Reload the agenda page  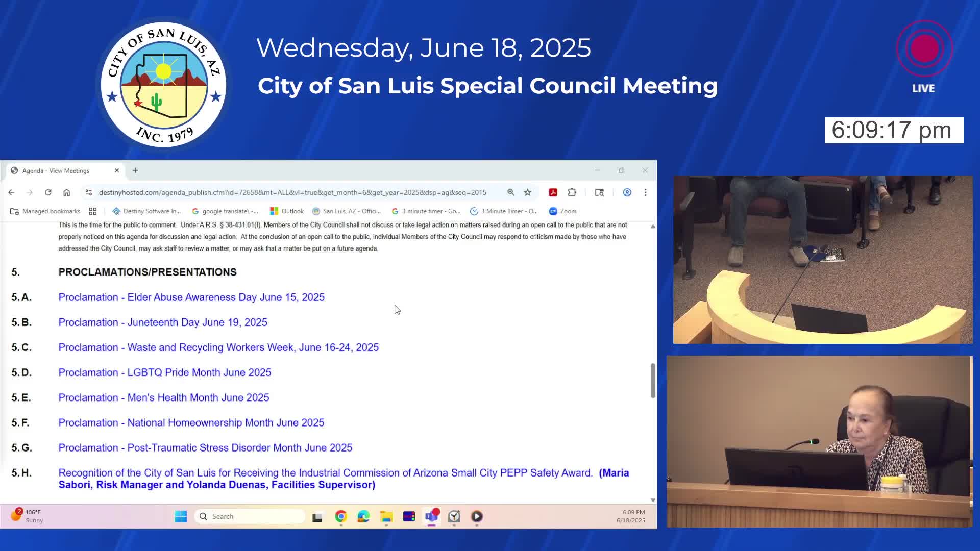48,192
